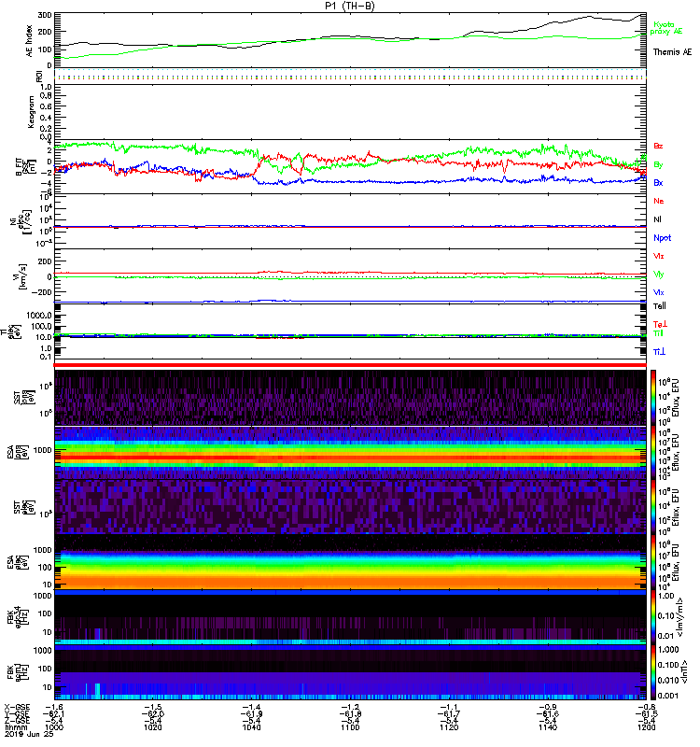Screen dimensions: 700x747
Task: Click the By legend label
Action: (658, 165)
